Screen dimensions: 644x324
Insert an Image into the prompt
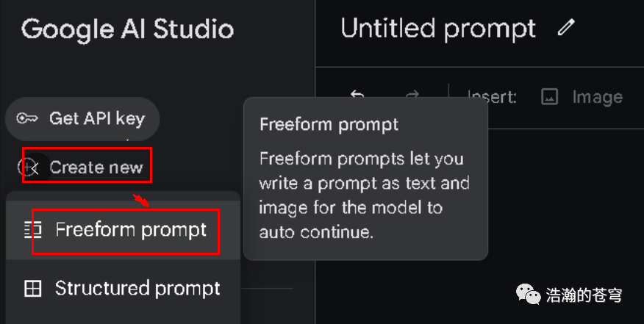[x=582, y=97]
